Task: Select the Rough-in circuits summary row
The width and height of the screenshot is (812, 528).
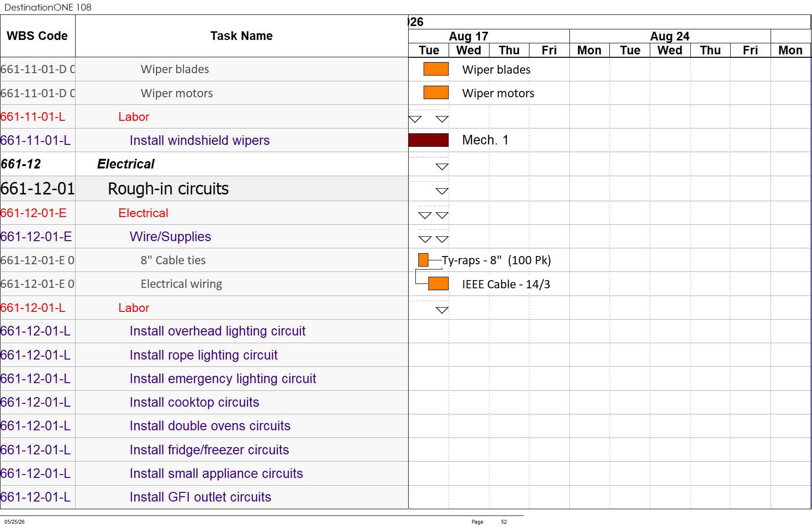Action: (x=204, y=189)
